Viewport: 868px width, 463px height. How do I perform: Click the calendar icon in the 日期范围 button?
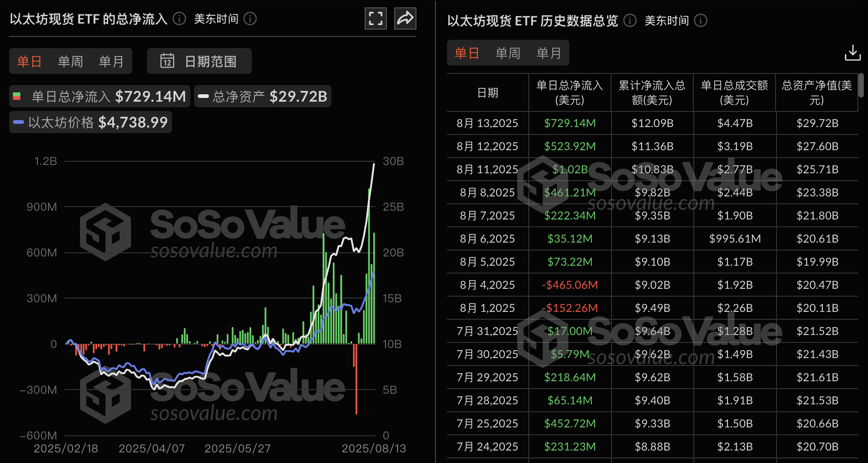point(168,61)
